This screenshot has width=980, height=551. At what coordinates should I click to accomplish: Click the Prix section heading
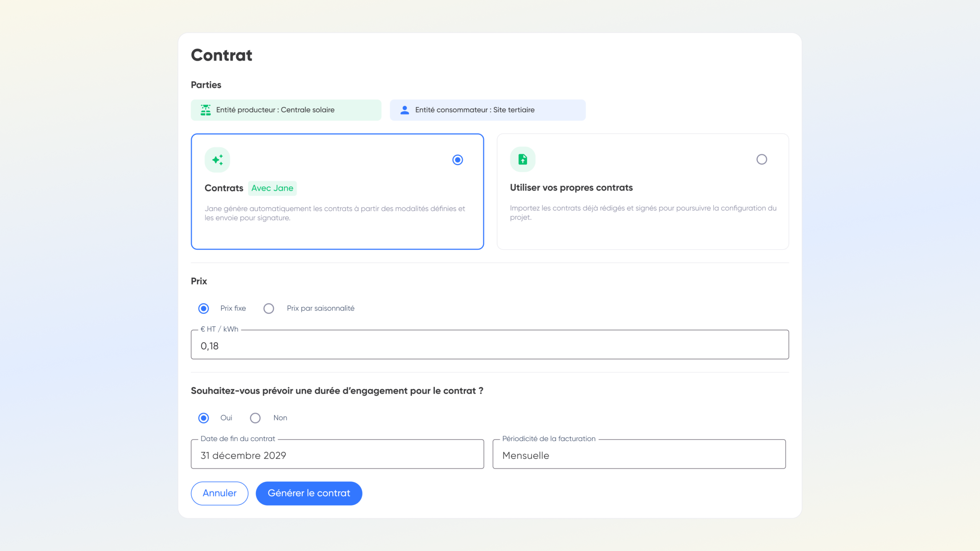pyautogui.click(x=199, y=281)
